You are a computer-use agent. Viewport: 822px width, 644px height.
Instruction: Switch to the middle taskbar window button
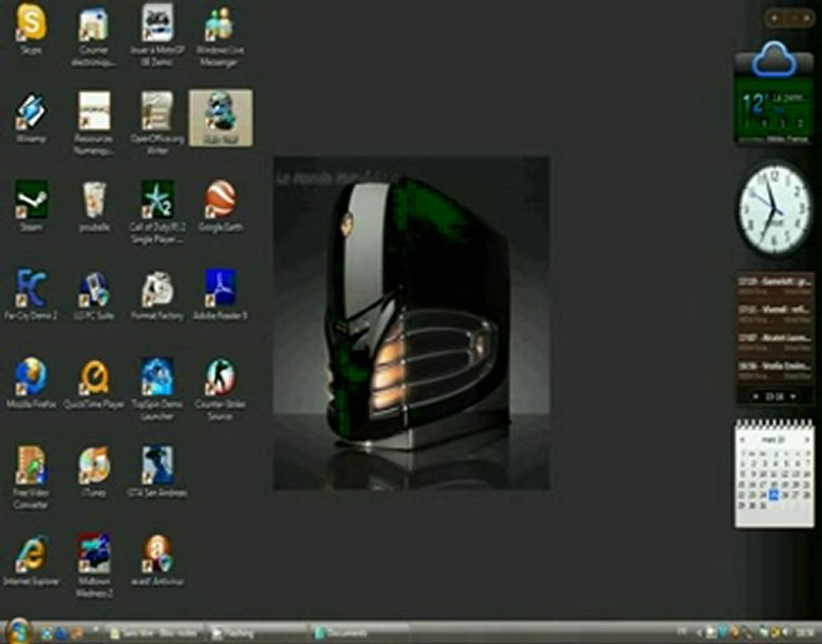point(258,633)
